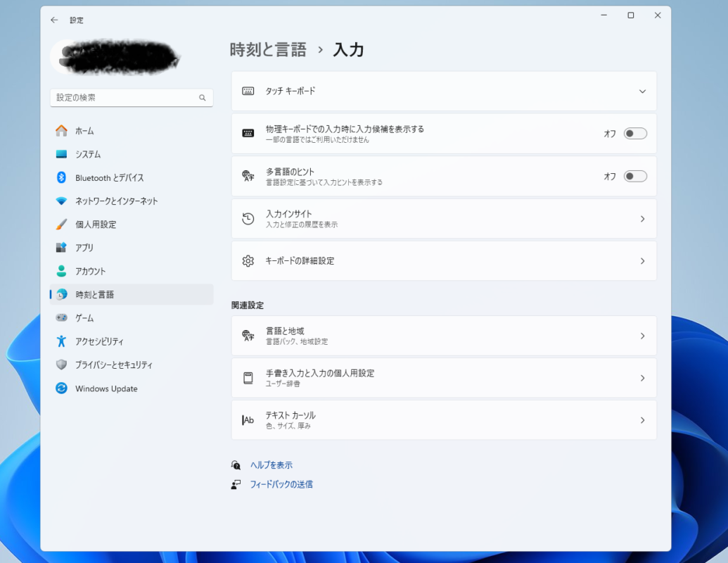Click the physical keyboard icon
This screenshot has height=563, width=728.
[248, 133]
